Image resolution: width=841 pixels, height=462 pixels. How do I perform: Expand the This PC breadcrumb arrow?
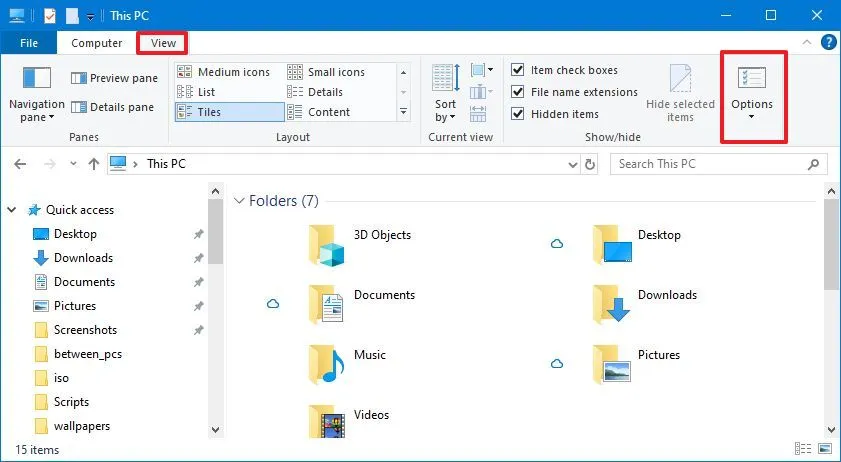tap(136, 164)
